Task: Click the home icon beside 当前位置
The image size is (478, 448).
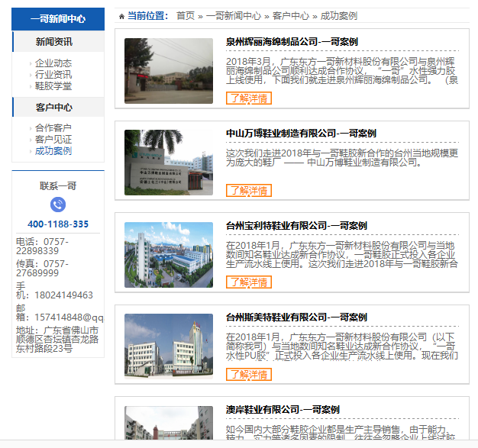Action: (x=121, y=17)
